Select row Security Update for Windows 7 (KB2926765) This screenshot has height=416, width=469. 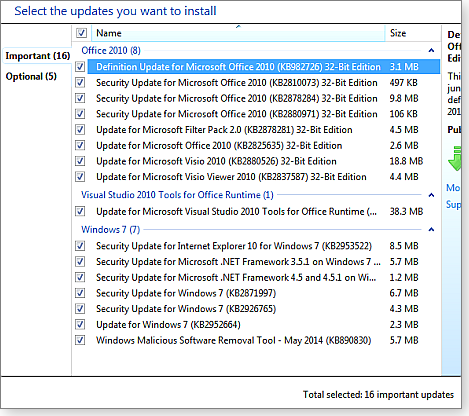[x=264, y=309]
